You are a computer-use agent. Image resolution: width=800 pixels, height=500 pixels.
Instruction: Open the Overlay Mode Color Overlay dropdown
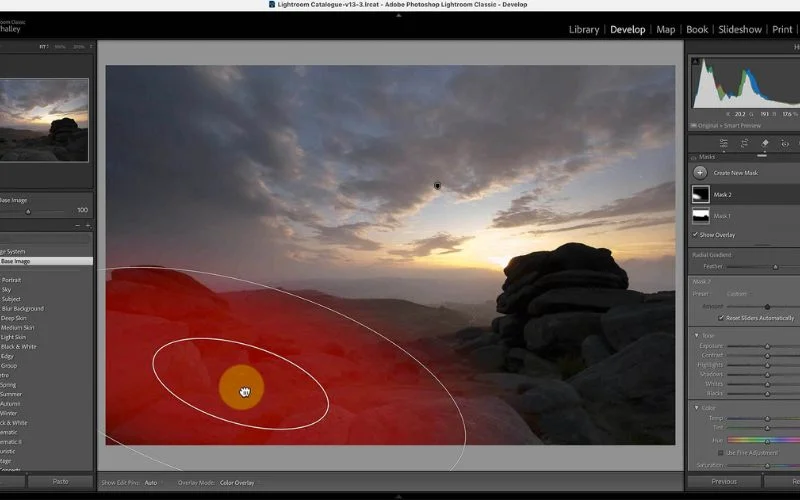pos(237,483)
